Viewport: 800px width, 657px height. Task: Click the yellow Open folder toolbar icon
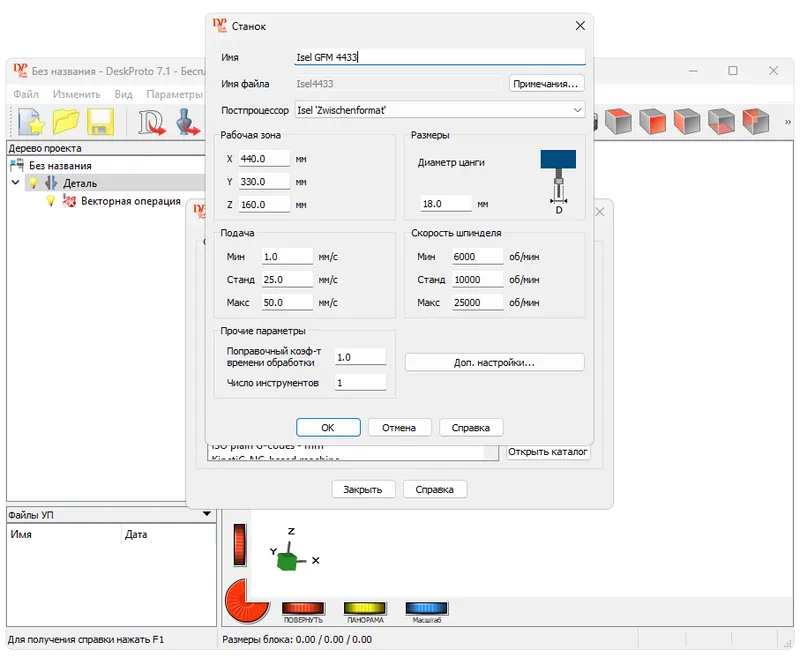click(66, 122)
